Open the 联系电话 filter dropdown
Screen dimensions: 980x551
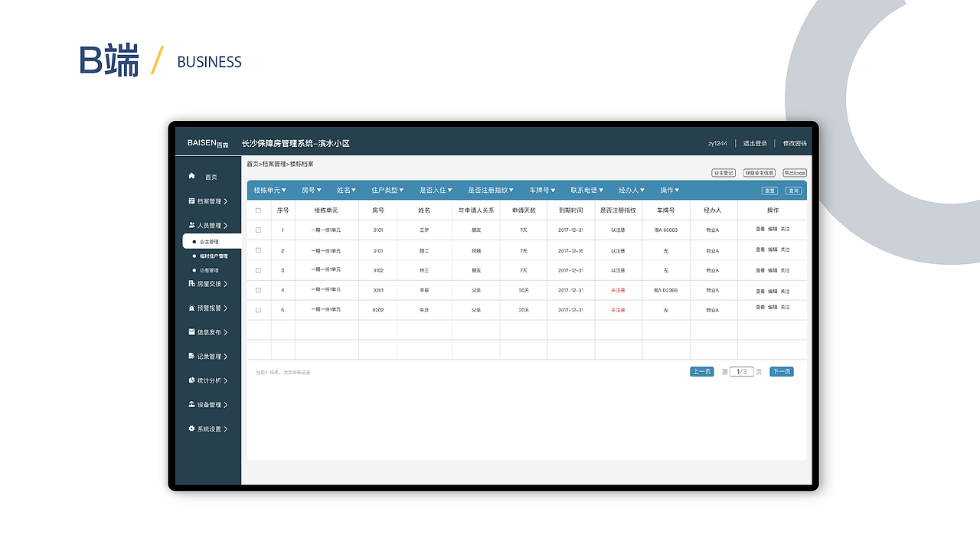coord(587,191)
